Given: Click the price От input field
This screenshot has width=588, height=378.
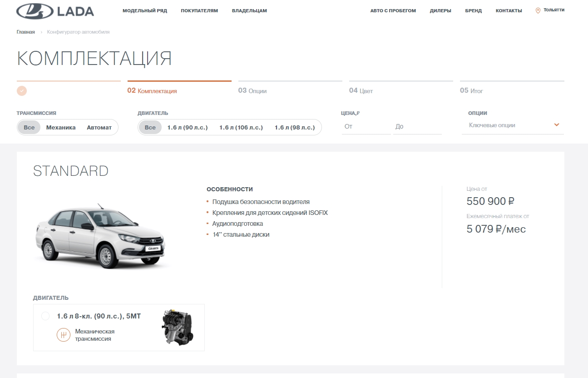Looking at the screenshot, I should 366,127.
